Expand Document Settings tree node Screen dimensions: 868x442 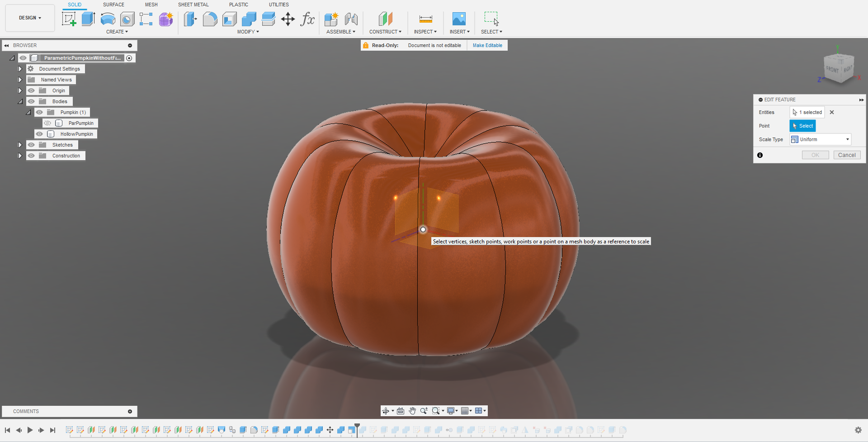tap(20, 69)
